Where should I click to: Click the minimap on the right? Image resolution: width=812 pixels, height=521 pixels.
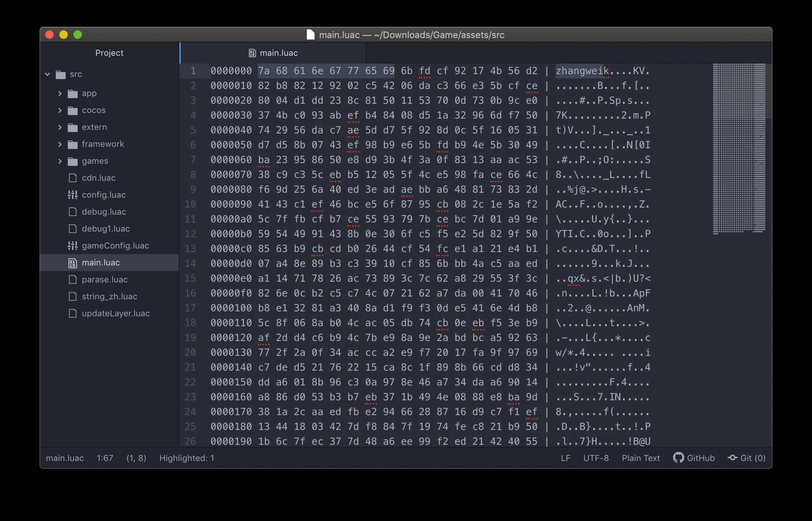point(739,149)
